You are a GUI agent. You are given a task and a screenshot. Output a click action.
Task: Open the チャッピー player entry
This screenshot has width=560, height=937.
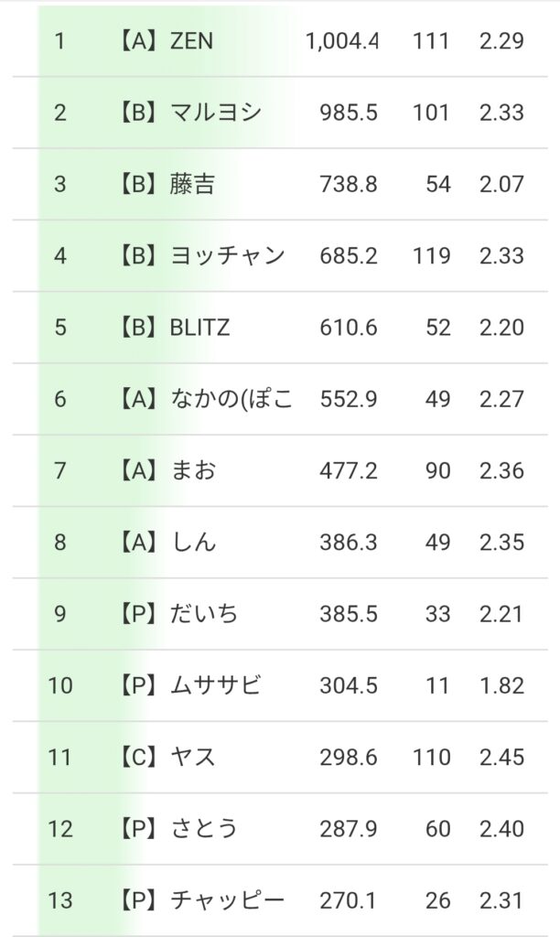(228, 900)
